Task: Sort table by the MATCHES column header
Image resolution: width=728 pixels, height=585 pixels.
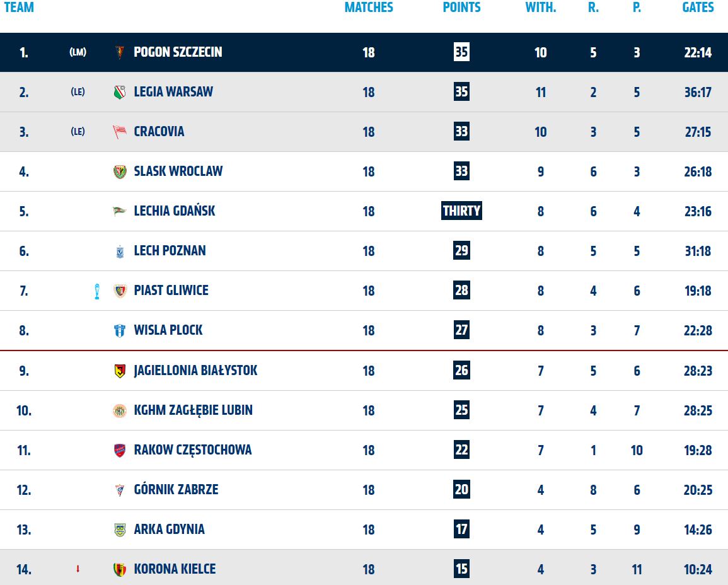Action: (x=369, y=8)
